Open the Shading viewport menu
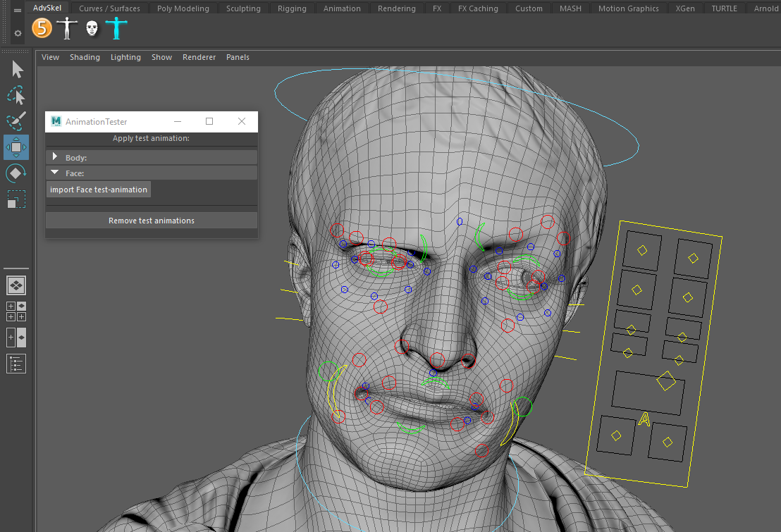 click(x=85, y=57)
